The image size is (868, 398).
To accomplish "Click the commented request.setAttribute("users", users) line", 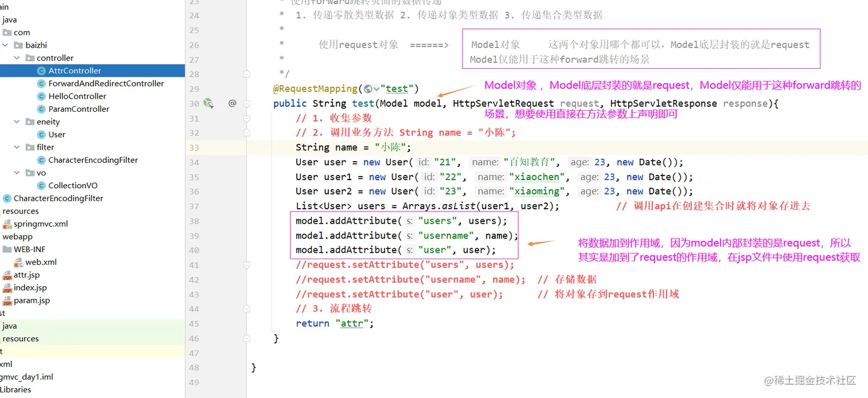I will [405, 265].
